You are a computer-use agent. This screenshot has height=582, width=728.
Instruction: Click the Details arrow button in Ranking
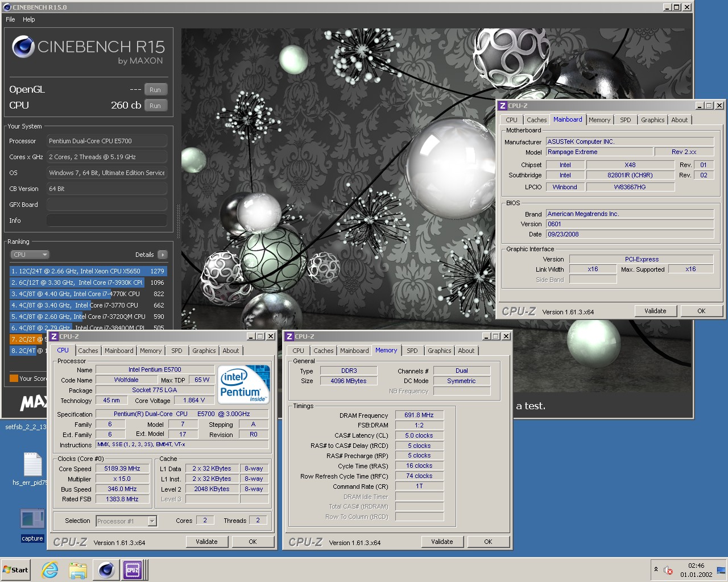pos(163,255)
